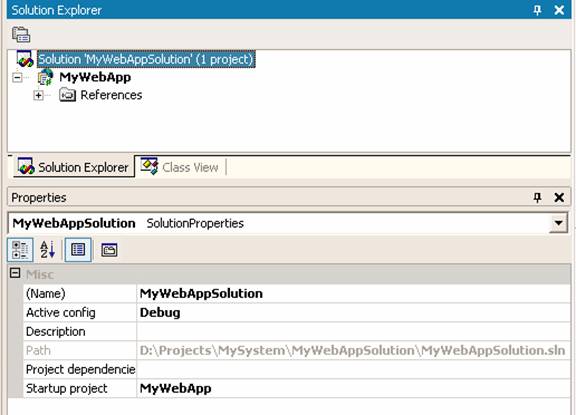The image size is (576, 415).
Task: Pin the Properties panel
Action: (537, 198)
